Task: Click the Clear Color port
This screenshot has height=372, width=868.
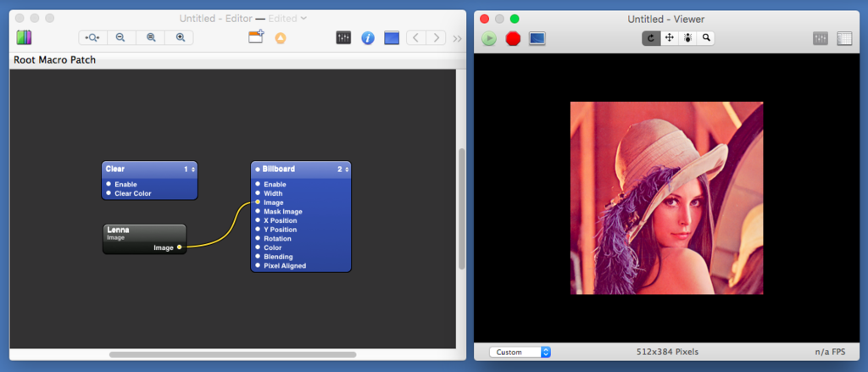Action: 108,193
